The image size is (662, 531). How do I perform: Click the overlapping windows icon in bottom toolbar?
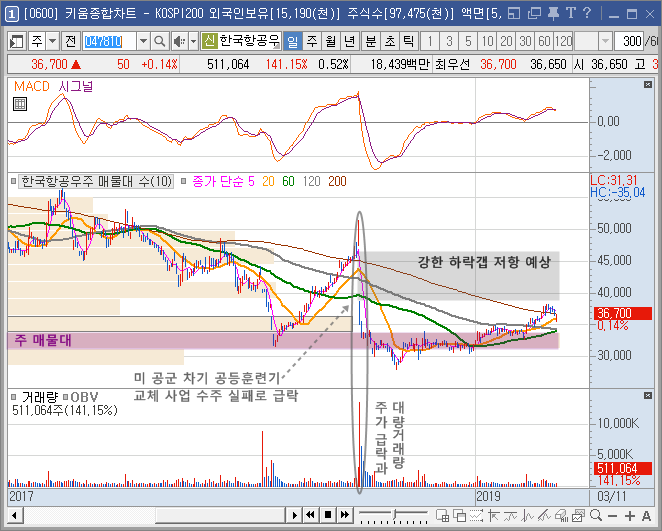click(x=459, y=515)
